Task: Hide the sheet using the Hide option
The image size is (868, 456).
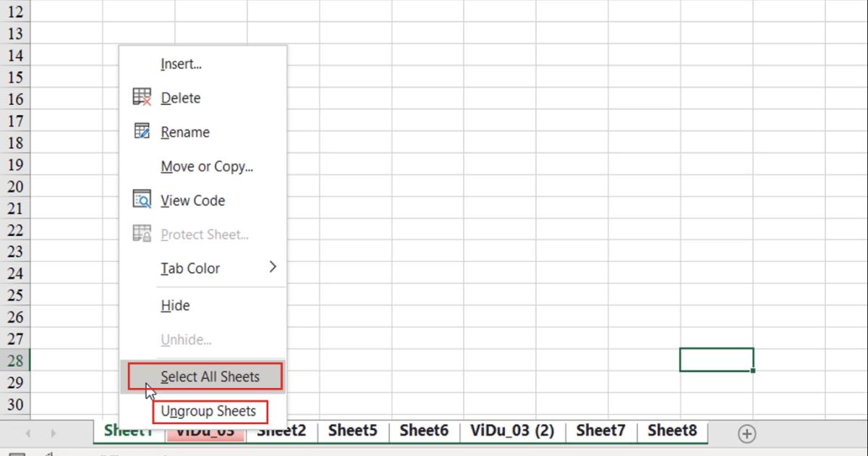Action: click(174, 305)
